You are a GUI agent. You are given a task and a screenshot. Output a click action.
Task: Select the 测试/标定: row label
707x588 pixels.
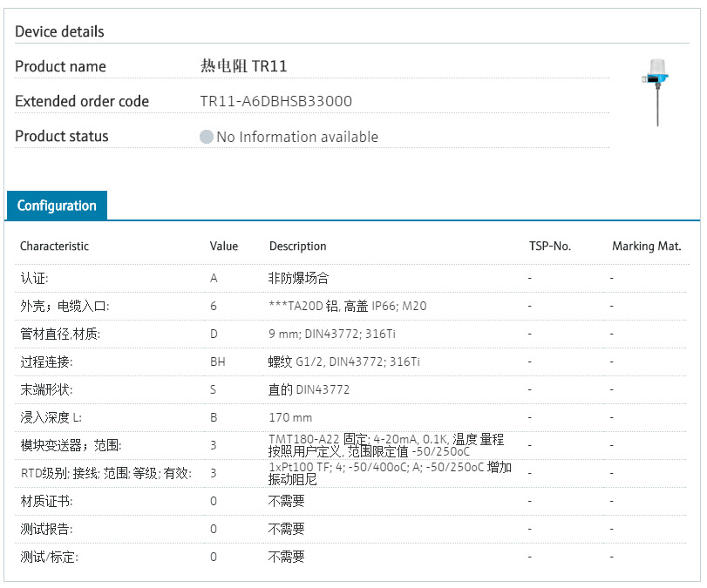[x=49, y=557]
